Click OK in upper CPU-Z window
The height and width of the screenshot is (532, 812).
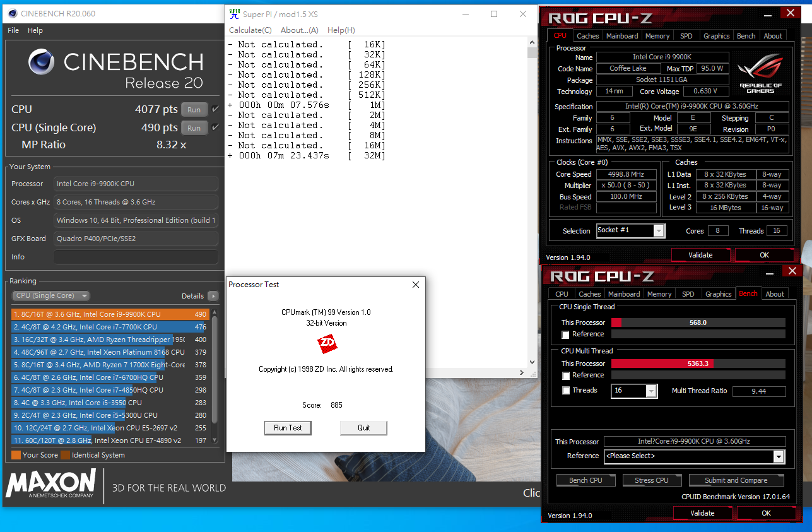tap(764, 255)
